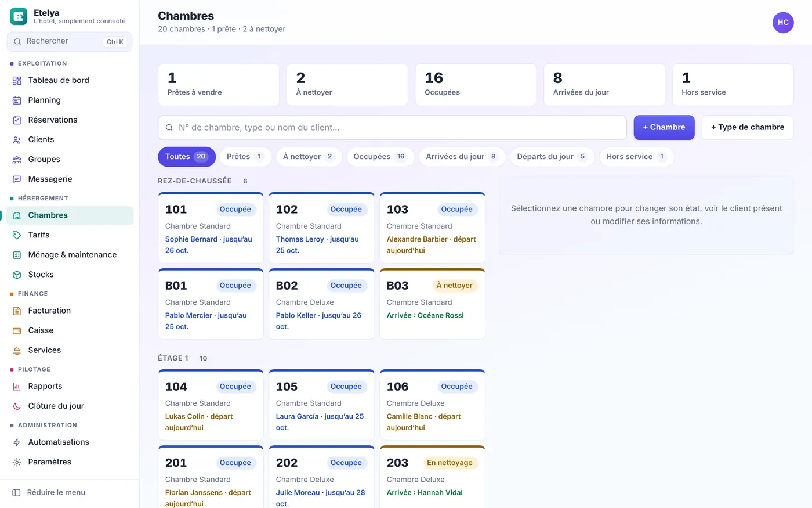Focus the room number search field

[392, 128]
